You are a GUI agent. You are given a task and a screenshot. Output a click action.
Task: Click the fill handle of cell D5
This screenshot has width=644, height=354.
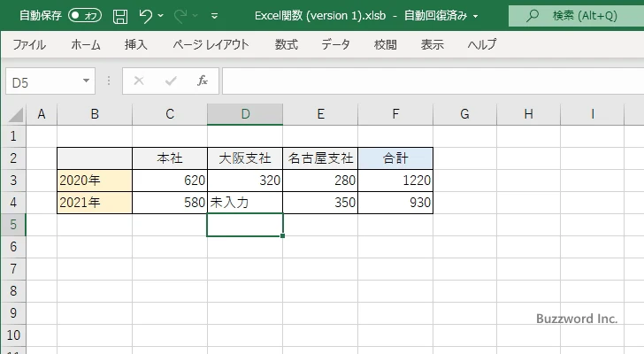coord(282,235)
